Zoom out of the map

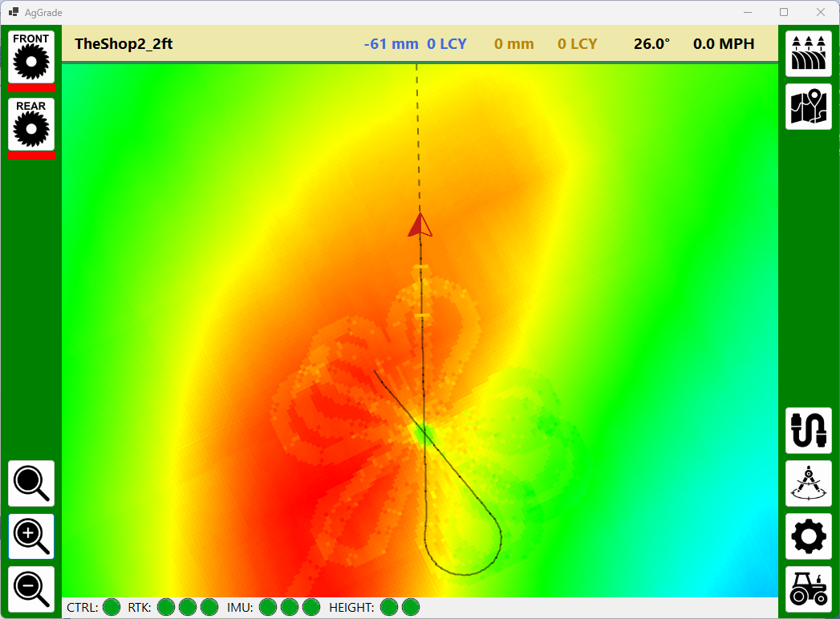coord(31,589)
